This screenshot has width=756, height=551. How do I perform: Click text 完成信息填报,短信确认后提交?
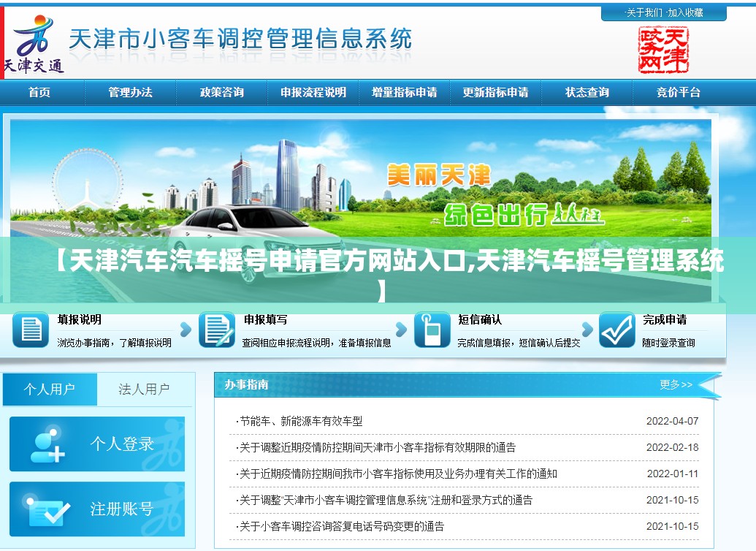[x=519, y=343]
